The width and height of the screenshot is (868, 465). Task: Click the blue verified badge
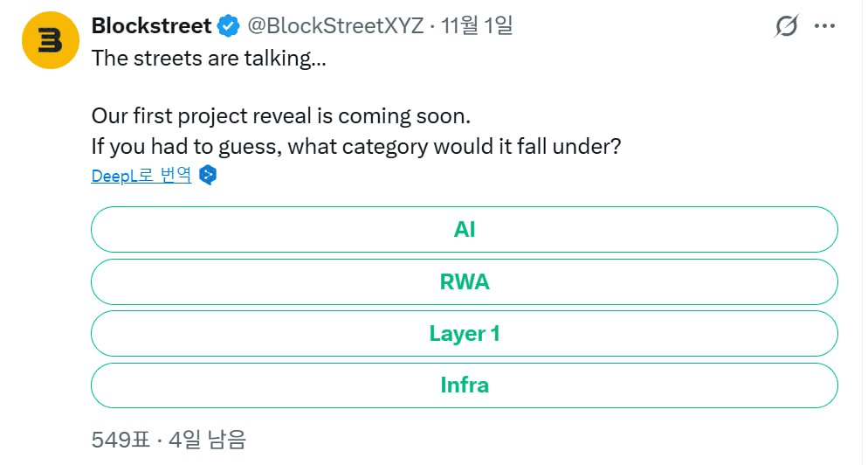point(229,27)
